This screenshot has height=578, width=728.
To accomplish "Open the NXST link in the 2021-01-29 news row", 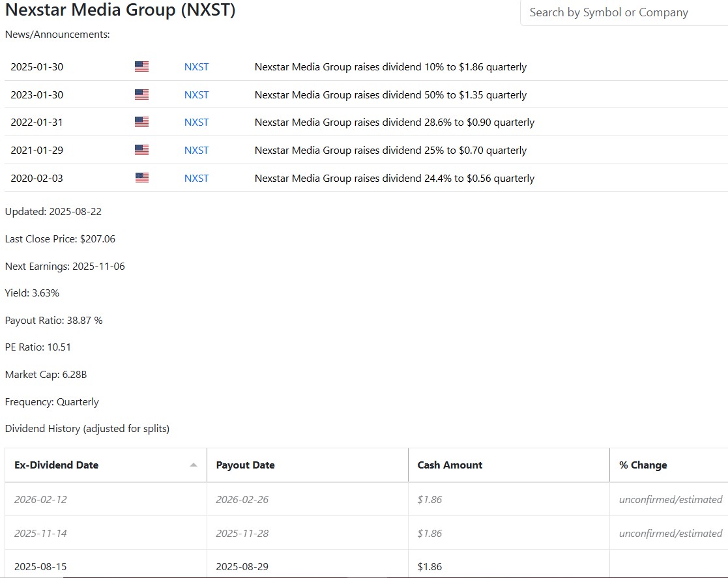I will pyautogui.click(x=196, y=150).
